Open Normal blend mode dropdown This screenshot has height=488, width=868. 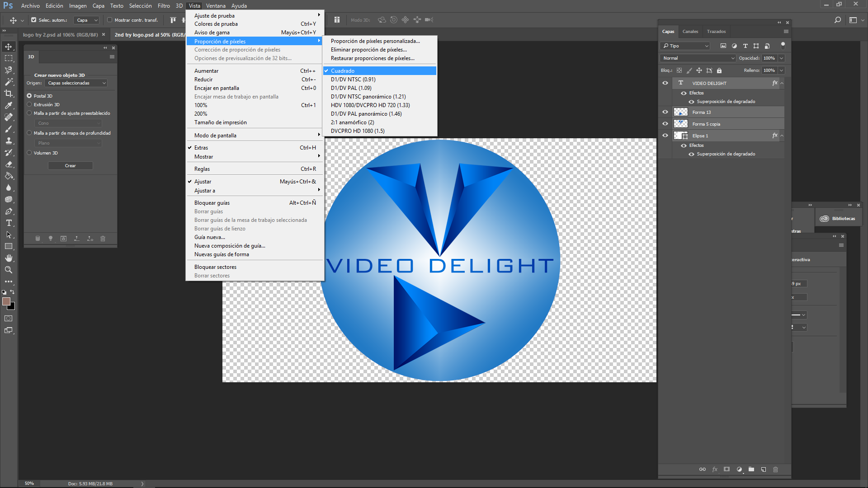point(698,58)
